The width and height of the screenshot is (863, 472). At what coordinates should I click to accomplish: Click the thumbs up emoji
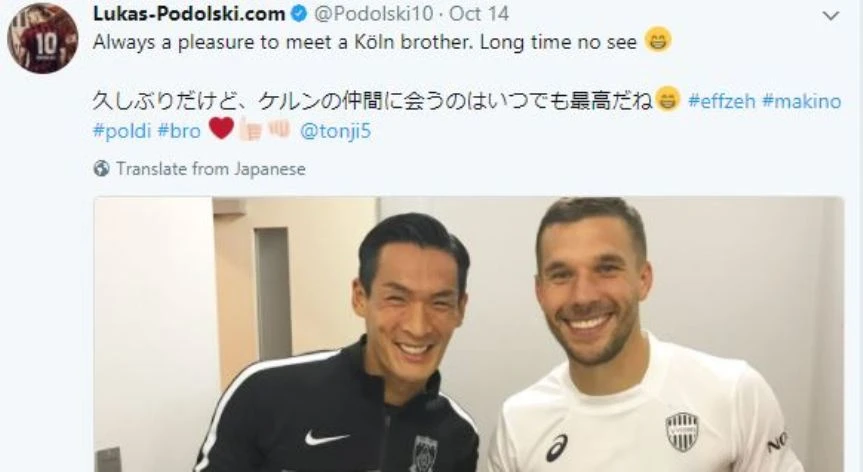click(250, 129)
